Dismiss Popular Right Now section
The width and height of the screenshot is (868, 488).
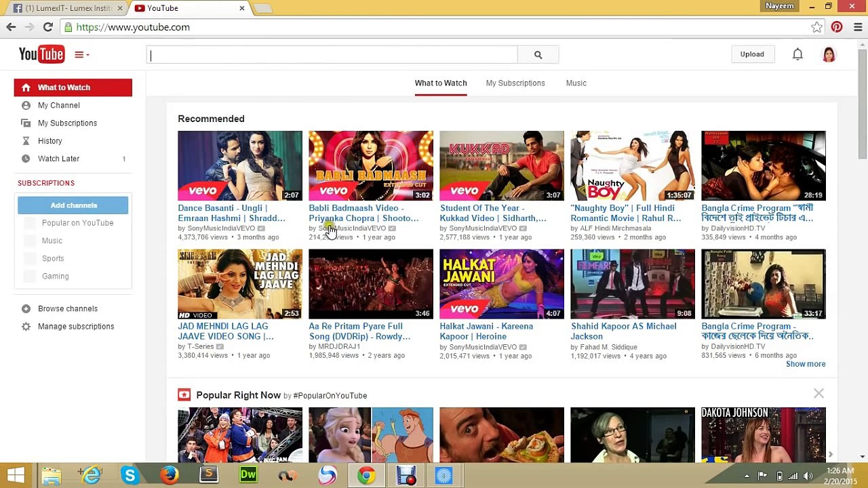818,394
